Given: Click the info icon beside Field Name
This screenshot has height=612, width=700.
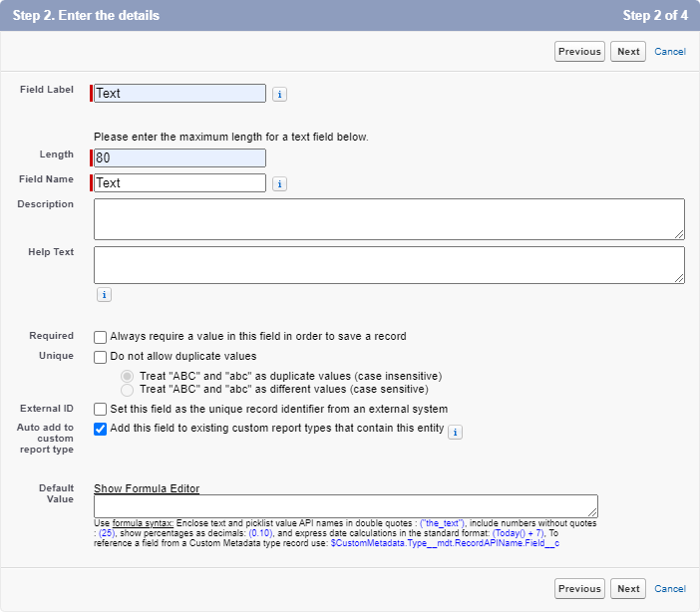Looking at the screenshot, I should [x=280, y=183].
